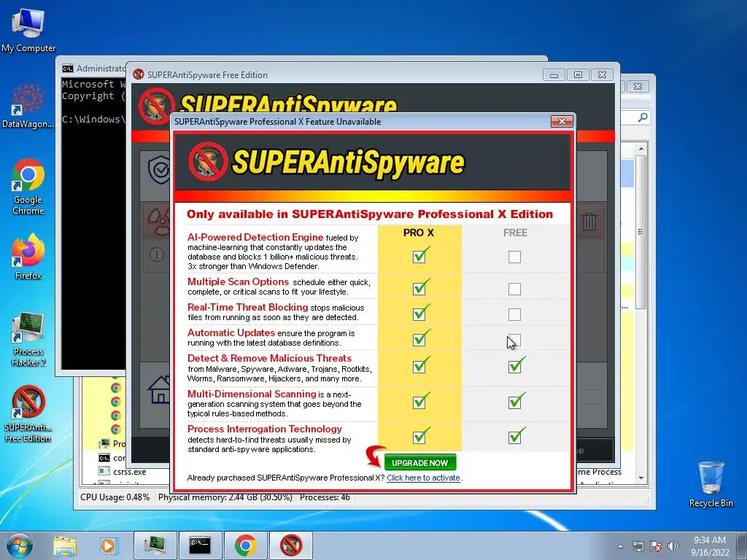Maximize the SUPERAntiSpyware Free Edition window
Image resolution: width=747 pixels, height=560 pixels.
pos(578,75)
